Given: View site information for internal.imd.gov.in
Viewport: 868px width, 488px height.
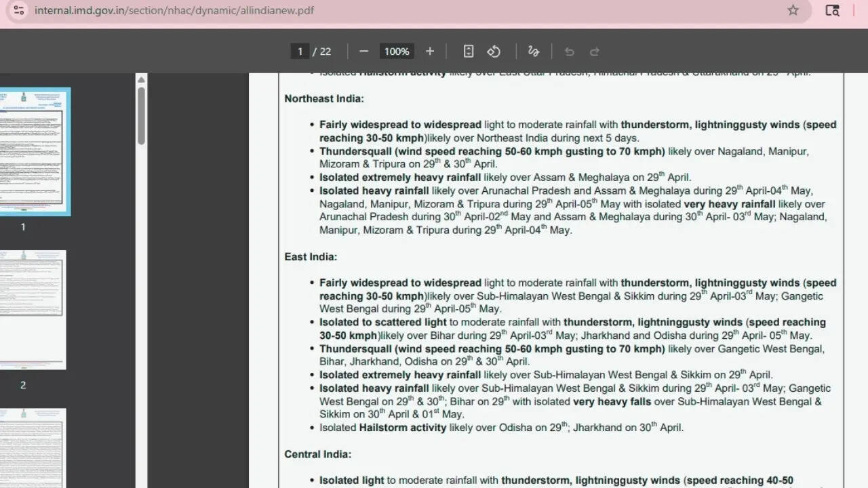Looking at the screenshot, I should click(x=19, y=10).
